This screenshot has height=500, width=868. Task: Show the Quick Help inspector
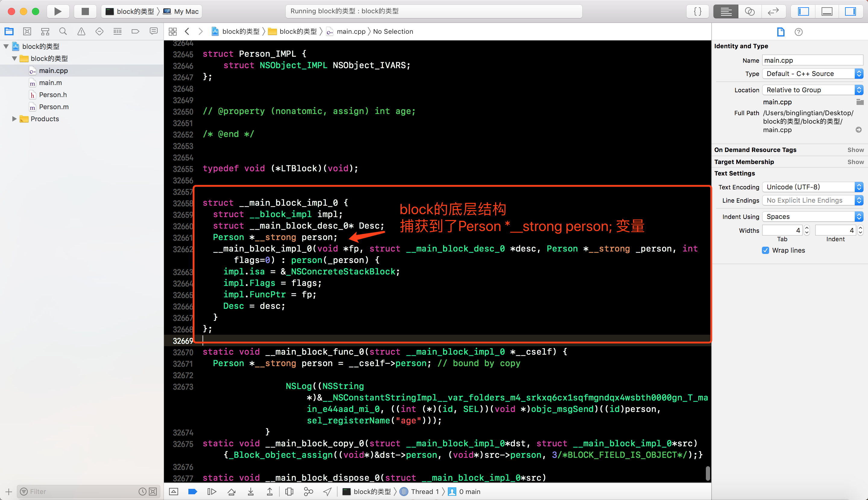pyautogui.click(x=798, y=32)
